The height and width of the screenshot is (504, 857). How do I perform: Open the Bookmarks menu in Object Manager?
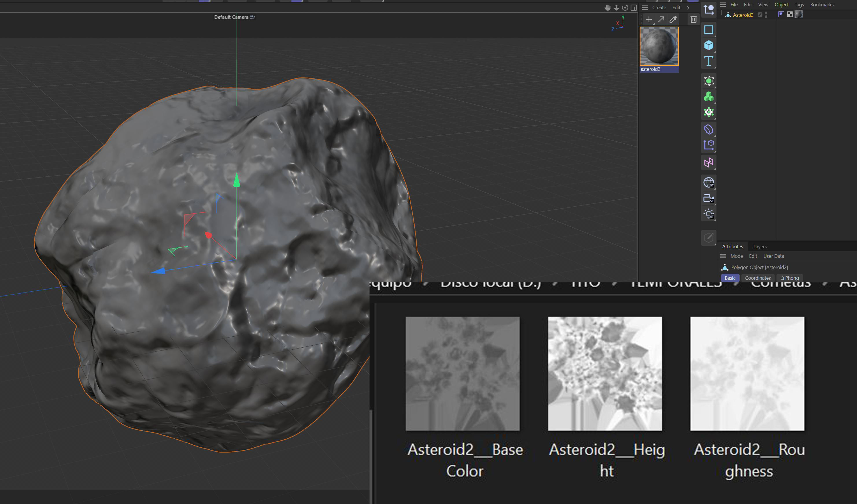(x=822, y=5)
